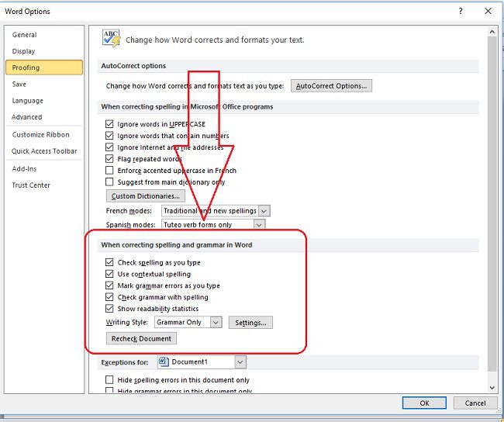The image size is (504, 422).
Task: Toggle Ignore words that contain numbers
Action: [109, 136]
